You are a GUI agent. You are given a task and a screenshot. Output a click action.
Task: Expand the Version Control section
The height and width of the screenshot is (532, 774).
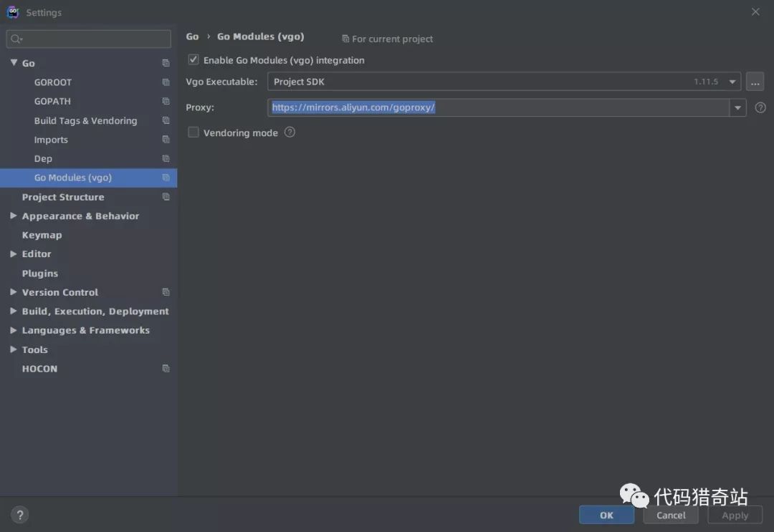(x=14, y=292)
